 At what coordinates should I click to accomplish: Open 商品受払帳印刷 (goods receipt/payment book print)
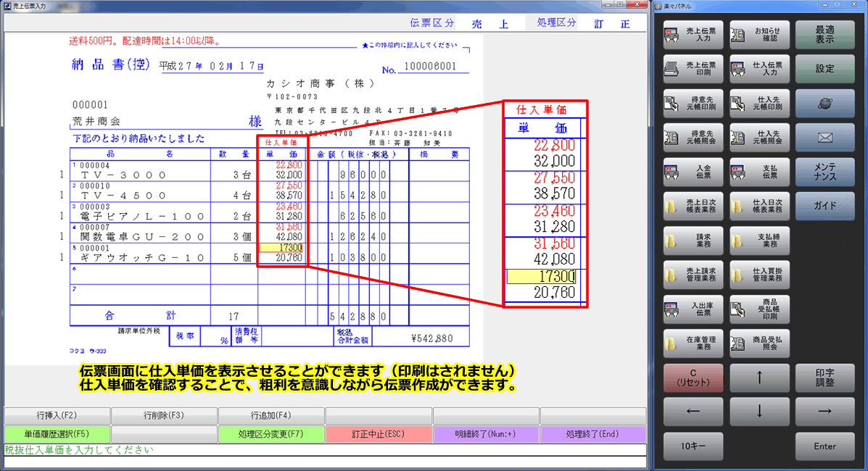point(759,308)
